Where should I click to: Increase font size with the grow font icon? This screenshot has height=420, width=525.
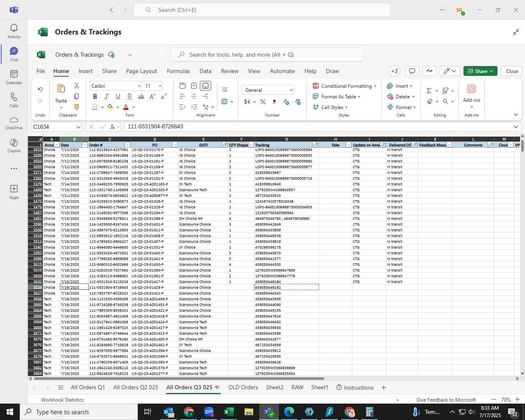(x=153, y=96)
